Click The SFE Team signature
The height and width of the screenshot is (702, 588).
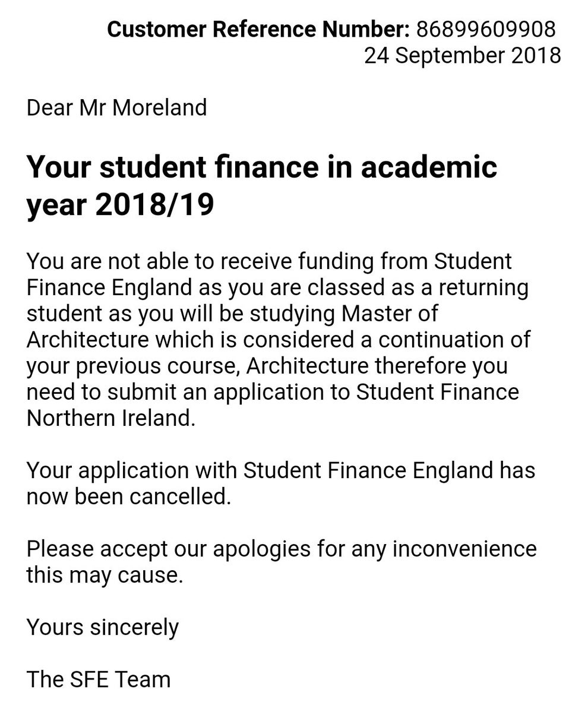98,679
